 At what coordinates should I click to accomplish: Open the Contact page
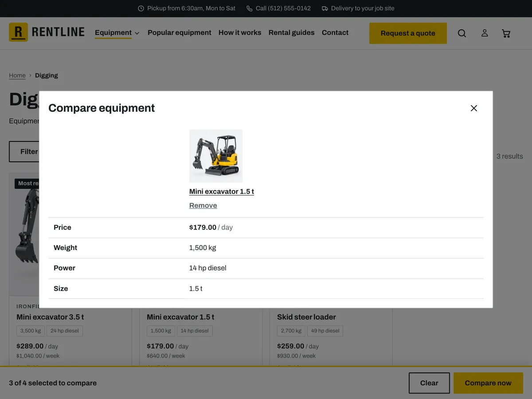[x=335, y=33]
